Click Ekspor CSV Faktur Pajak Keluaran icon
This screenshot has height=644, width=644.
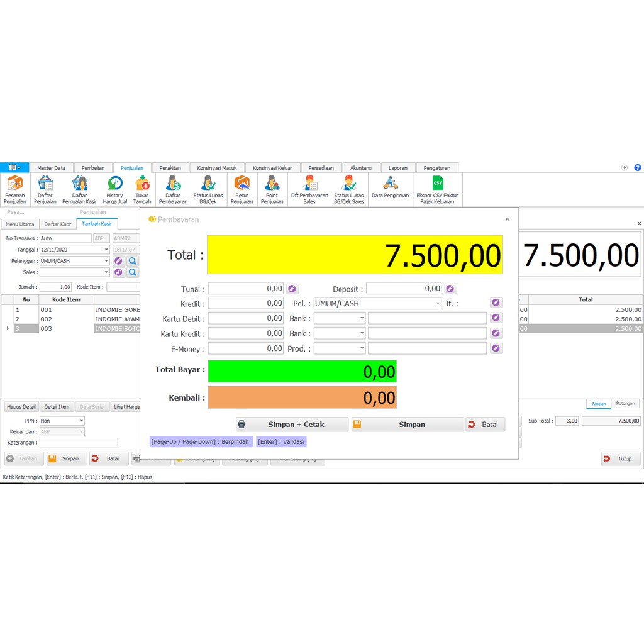[438, 189]
